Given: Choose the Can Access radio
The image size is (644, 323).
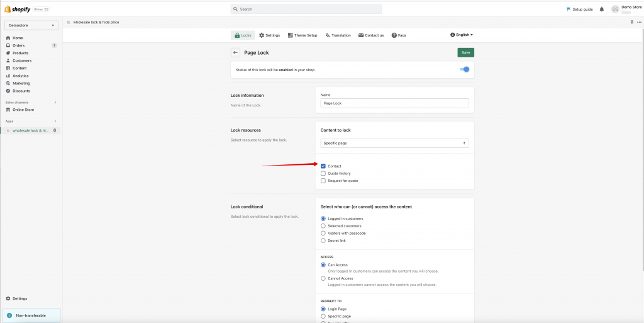Looking at the screenshot, I should (323, 265).
